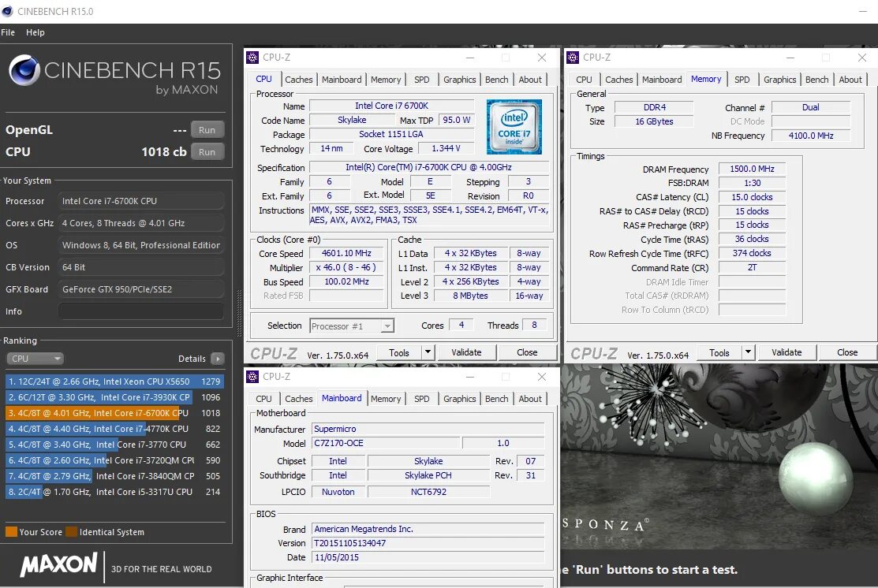Screen dimensions: 878x588
Task: Run the CPU benchmark
Action: click(207, 151)
